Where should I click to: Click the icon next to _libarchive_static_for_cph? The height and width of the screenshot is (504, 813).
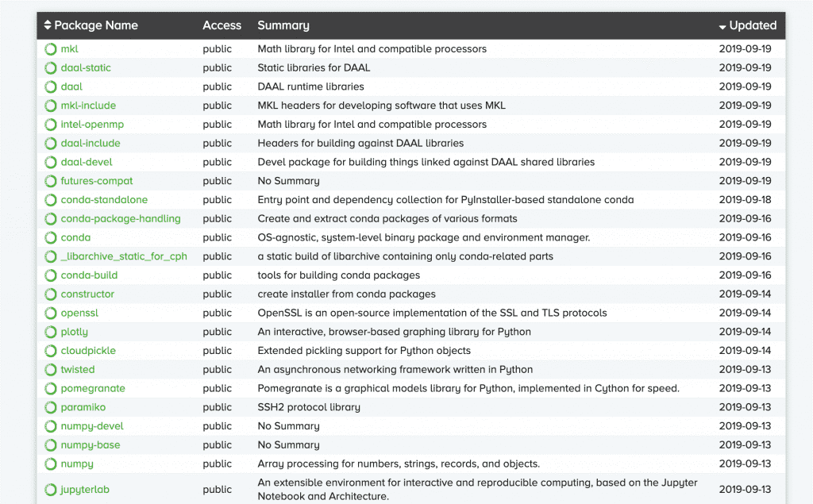50,256
